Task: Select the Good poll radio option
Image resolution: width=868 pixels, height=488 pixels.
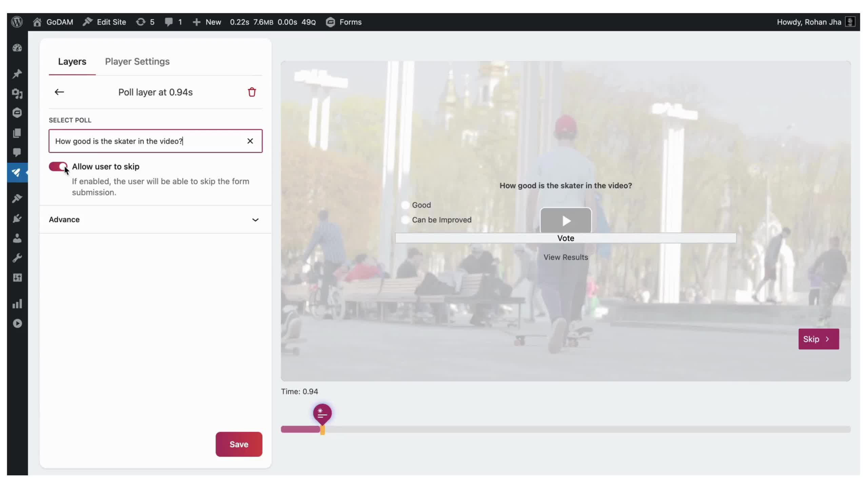Action: [405, 205]
